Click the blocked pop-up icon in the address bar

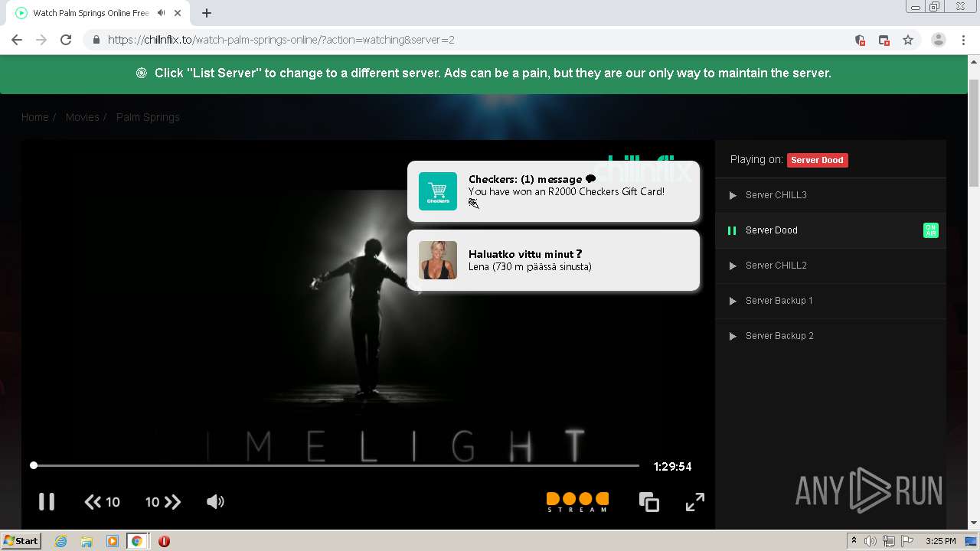(884, 40)
